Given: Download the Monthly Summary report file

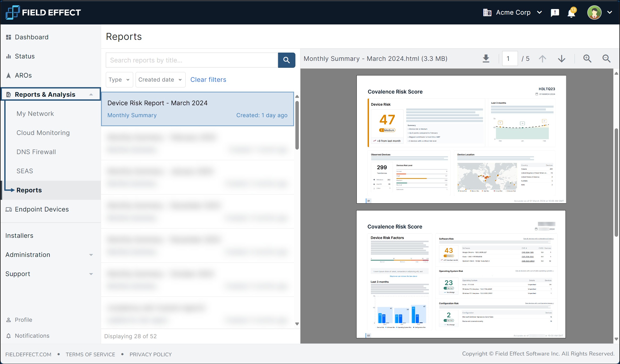Looking at the screenshot, I should [x=486, y=58].
